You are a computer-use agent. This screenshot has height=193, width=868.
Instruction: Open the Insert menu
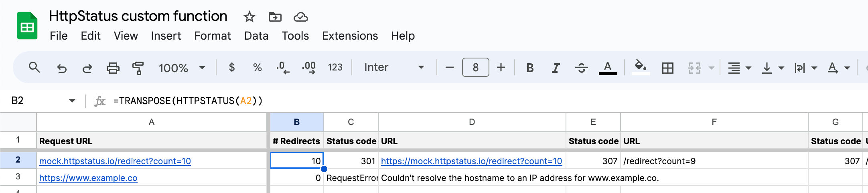pos(166,36)
